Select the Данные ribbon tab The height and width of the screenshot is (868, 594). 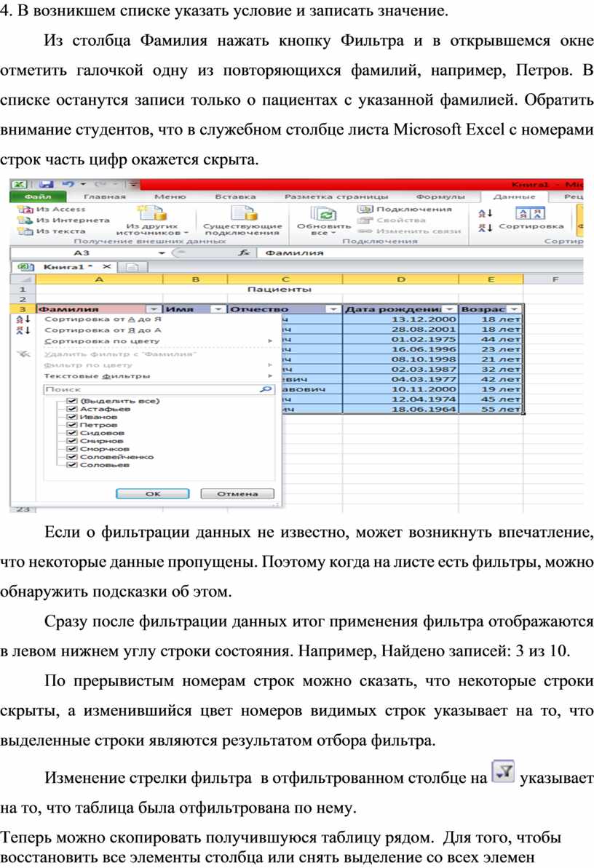tap(514, 196)
